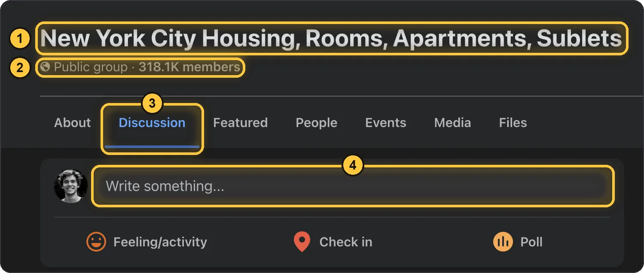Image resolution: width=644 pixels, height=273 pixels.
Task: Click the Poll text label
Action: [x=531, y=242]
